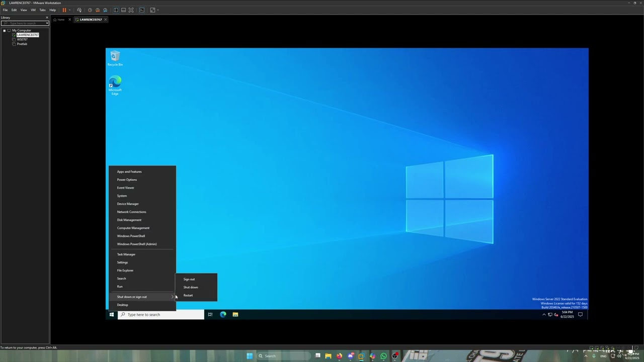Open Task View on guest taskbar

[x=210, y=315]
